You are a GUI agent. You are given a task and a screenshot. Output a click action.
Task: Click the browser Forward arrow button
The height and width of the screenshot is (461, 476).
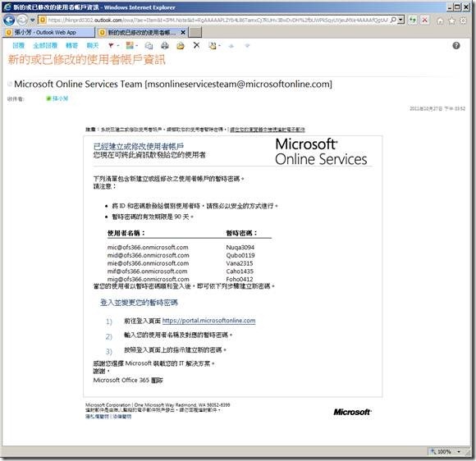(22, 20)
